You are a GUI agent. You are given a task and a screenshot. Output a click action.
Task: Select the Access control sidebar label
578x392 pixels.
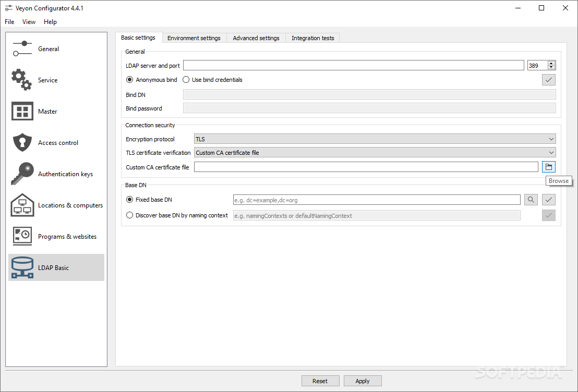click(x=58, y=143)
